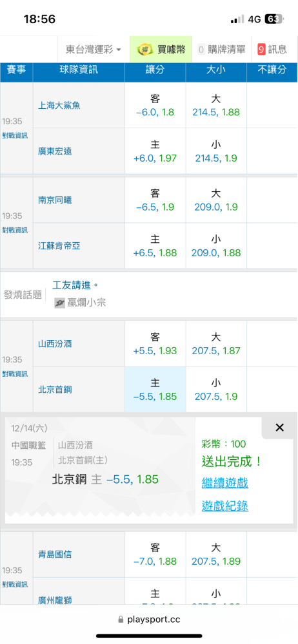Toggle 北京首鋼 主 -5.5 selected bet
The height and width of the screenshot is (644, 298).
(x=155, y=390)
